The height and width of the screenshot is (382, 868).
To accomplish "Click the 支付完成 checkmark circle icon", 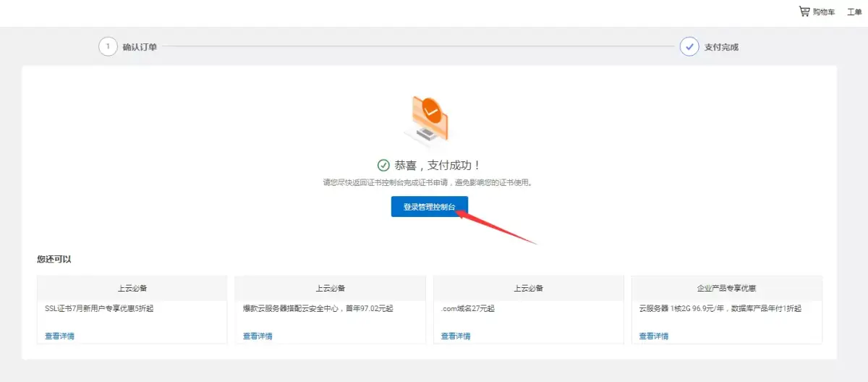I will (x=689, y=47).
